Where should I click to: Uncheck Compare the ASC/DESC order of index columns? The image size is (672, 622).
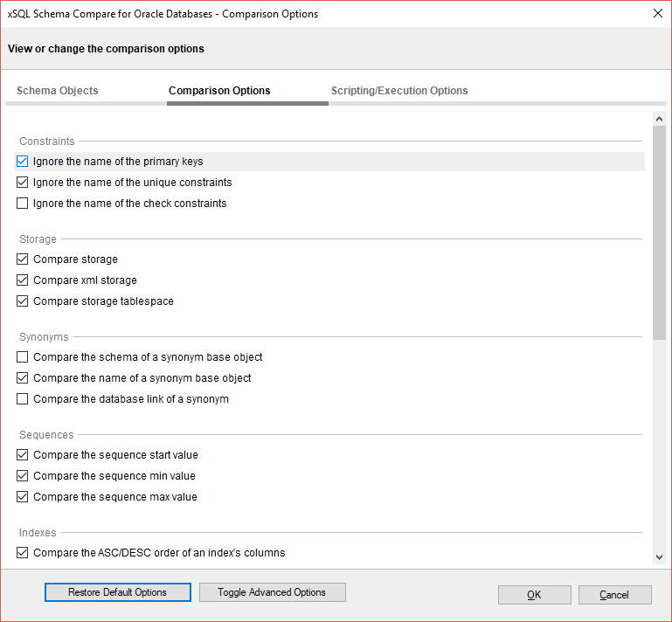(x=23, y=553)
